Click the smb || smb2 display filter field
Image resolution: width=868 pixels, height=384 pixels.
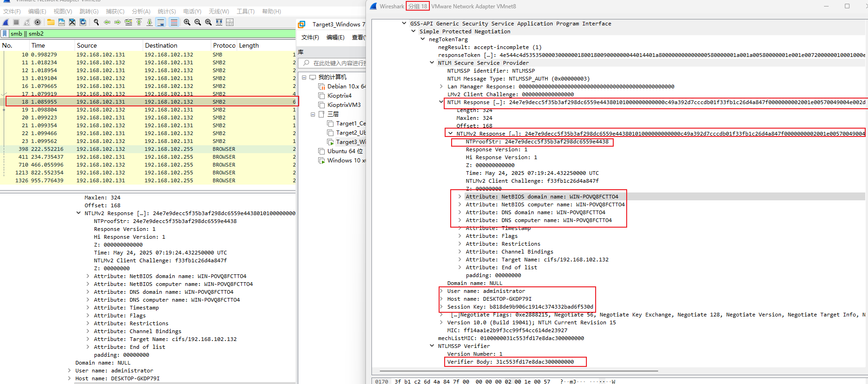tap(152, 33)
